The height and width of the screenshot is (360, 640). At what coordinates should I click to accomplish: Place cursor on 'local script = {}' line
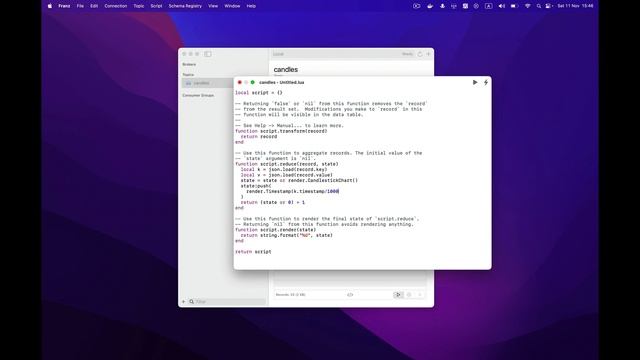[x=259, y=93]
